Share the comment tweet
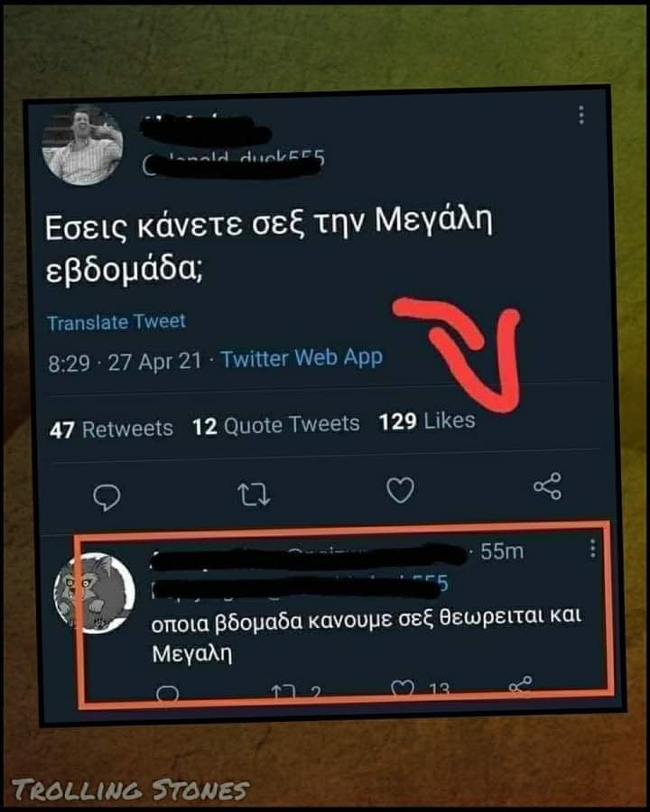This screenshot has width=650, height=812. click(x=520, y=685)
